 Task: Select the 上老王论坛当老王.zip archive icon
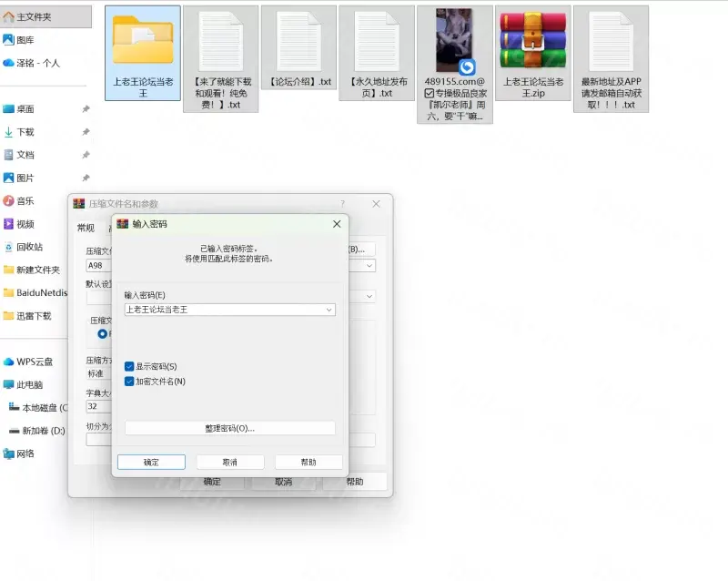tap(533, 40)
